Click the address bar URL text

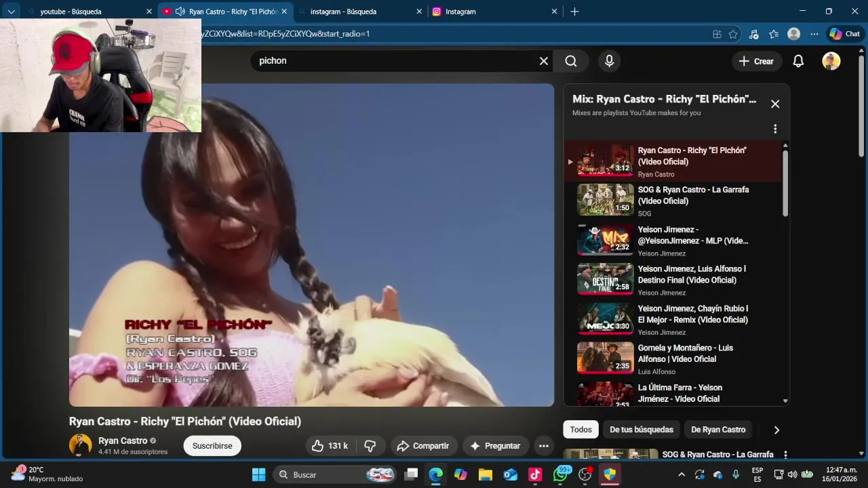click(286, 34)
